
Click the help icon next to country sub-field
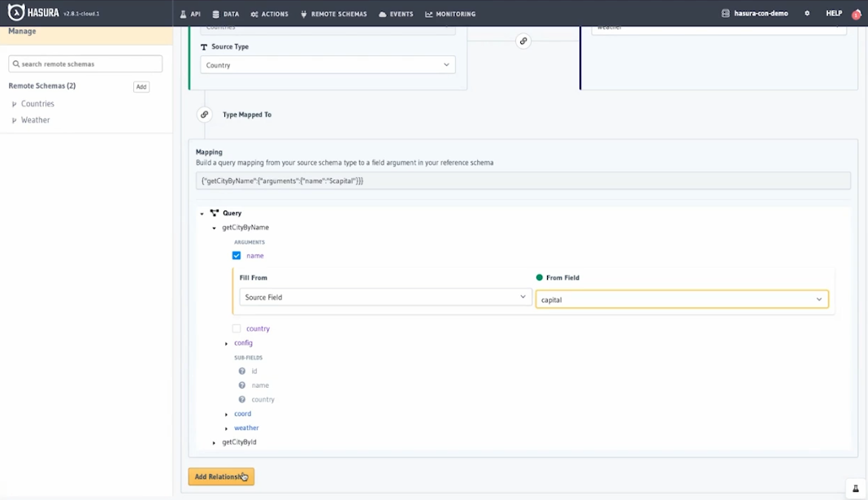click(x=242, y=399)
